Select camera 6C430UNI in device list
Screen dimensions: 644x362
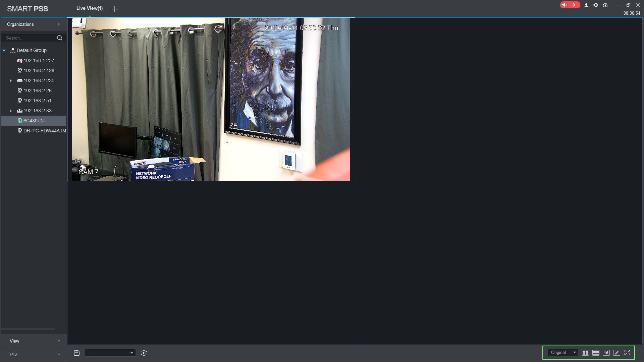34,121
